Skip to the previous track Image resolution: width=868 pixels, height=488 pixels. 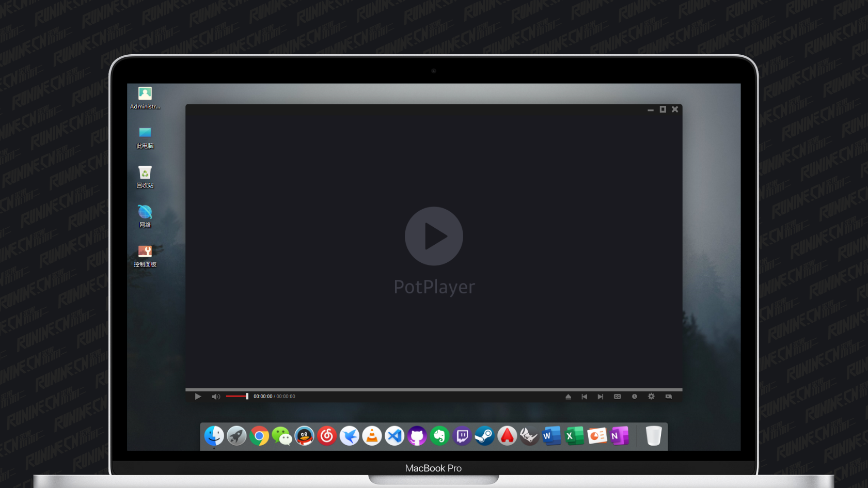585,397
